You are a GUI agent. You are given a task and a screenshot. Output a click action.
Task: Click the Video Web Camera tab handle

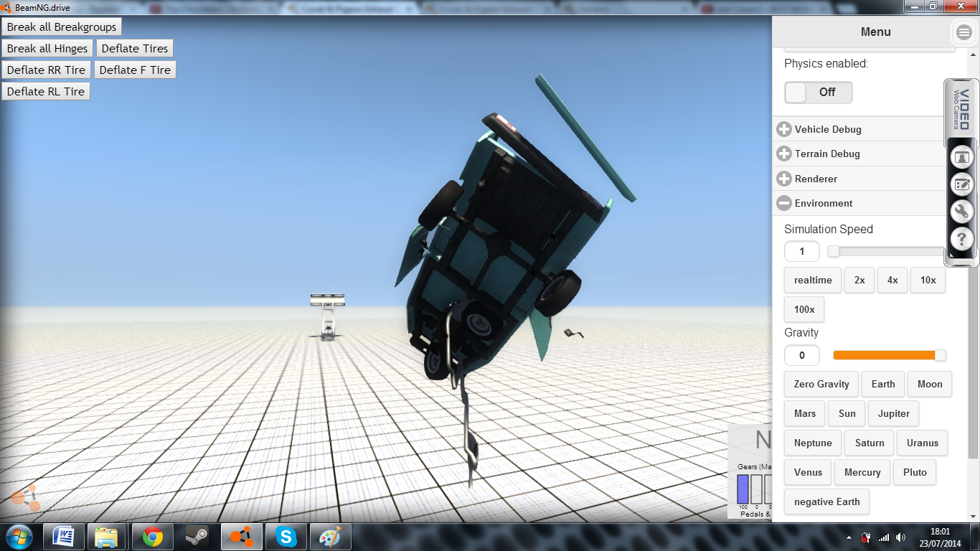pyautogui.click(x=960, y=109)
